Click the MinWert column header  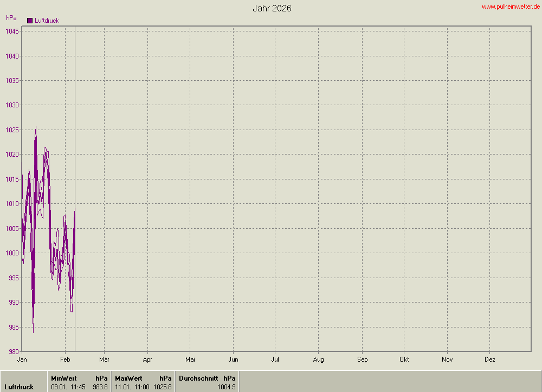pyautogui.click(x=63, y=378)
